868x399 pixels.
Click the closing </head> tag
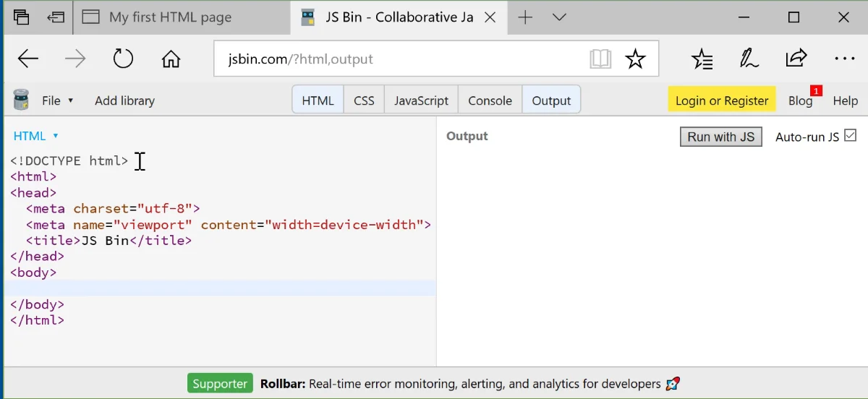[37, 256]
